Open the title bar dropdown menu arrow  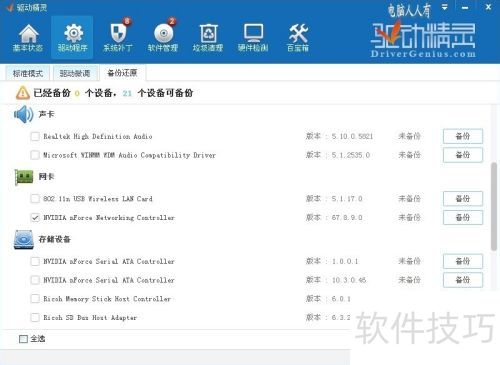[x=445, y=7]
